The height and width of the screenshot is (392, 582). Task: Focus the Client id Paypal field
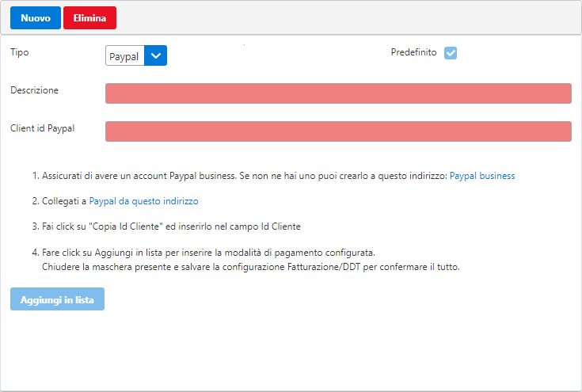(338, 131)
